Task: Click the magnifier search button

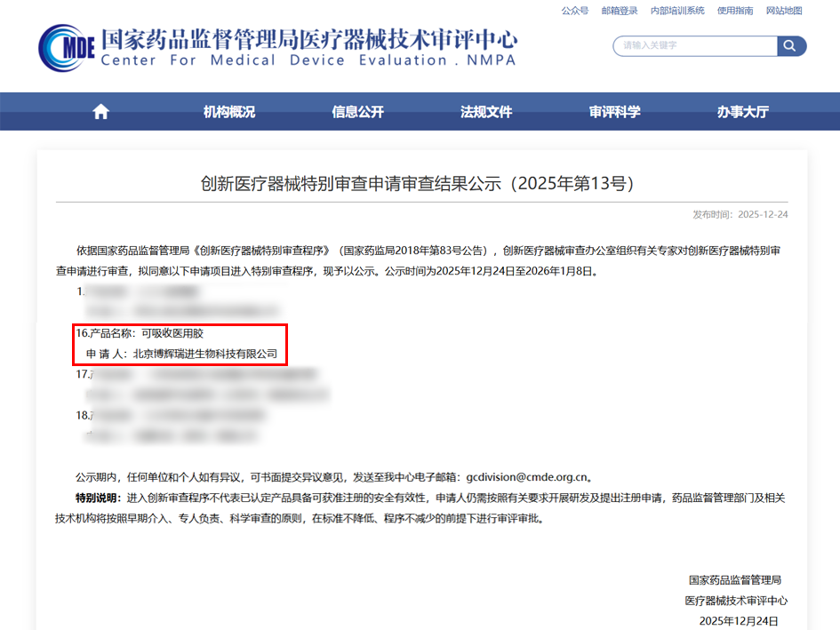Action: pyautogui.click(x=791, y=46)
